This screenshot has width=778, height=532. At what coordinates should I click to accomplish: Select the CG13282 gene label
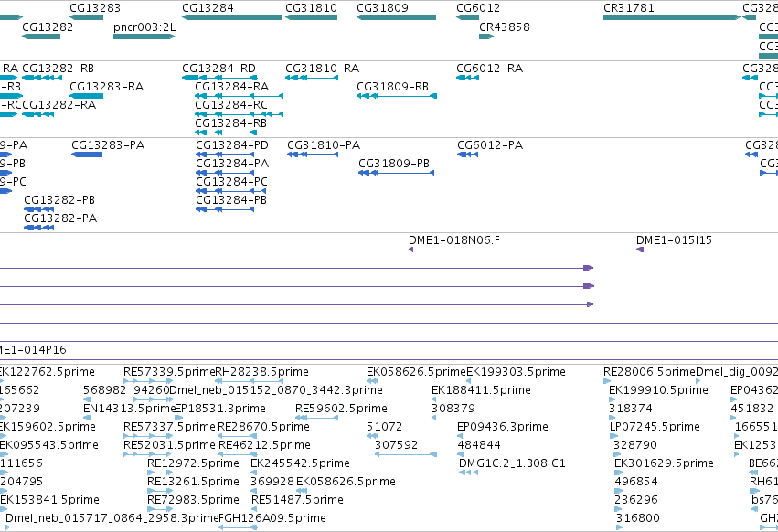click(48, 27)
